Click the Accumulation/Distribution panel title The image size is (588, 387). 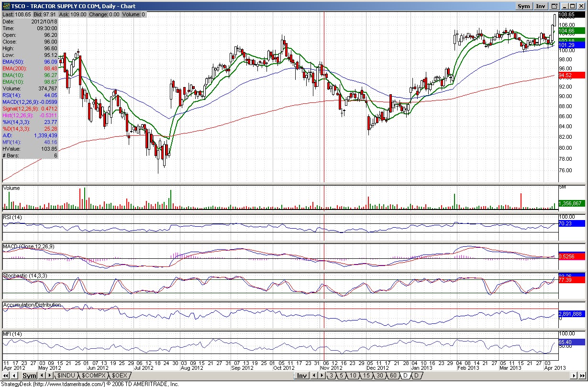pyautogui.click(x=32, y=305)
